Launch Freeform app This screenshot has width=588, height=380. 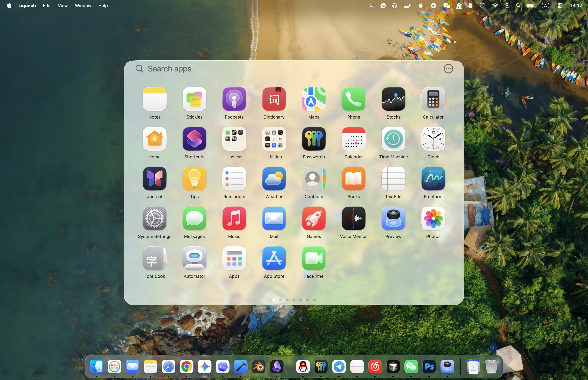coord(433,179)
